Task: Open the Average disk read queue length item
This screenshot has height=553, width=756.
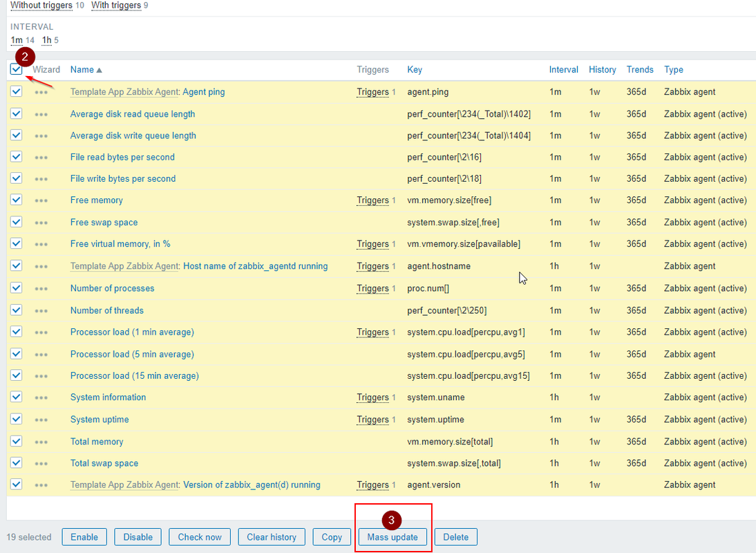Action: coord(133,114)
